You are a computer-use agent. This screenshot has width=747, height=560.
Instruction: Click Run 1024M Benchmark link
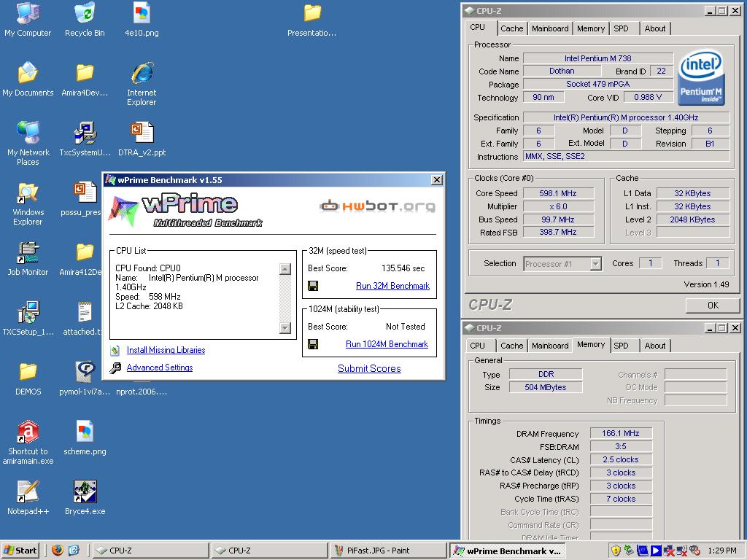click(x=387, y=344)
